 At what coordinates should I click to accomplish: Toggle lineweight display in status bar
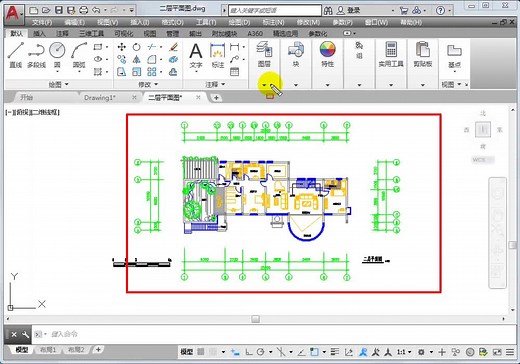pyautogui.click(x=335, y=352)
